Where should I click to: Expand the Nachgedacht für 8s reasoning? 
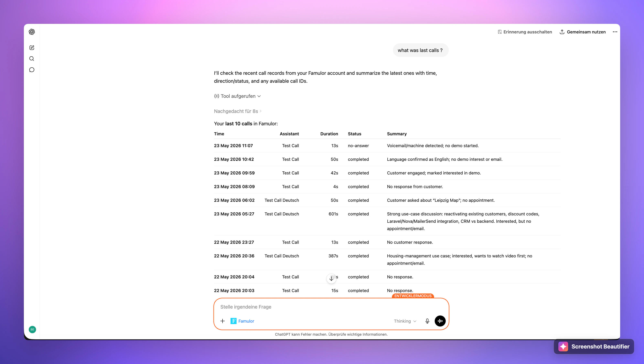pyautogui.click(x=238, y=111)
